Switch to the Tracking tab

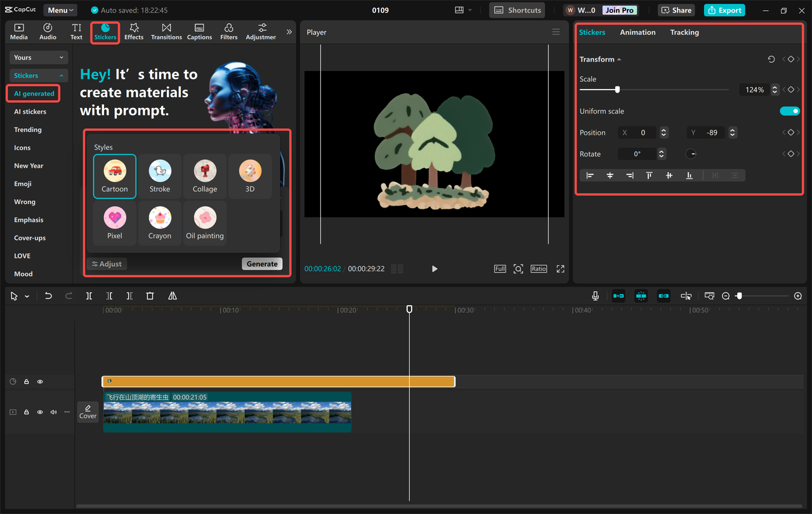[x=684, y=32]
